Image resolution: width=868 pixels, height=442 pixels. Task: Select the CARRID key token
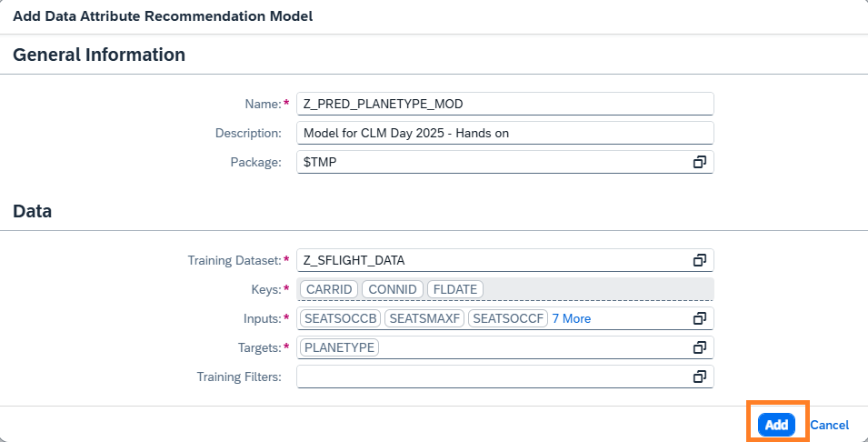(328, 289)
